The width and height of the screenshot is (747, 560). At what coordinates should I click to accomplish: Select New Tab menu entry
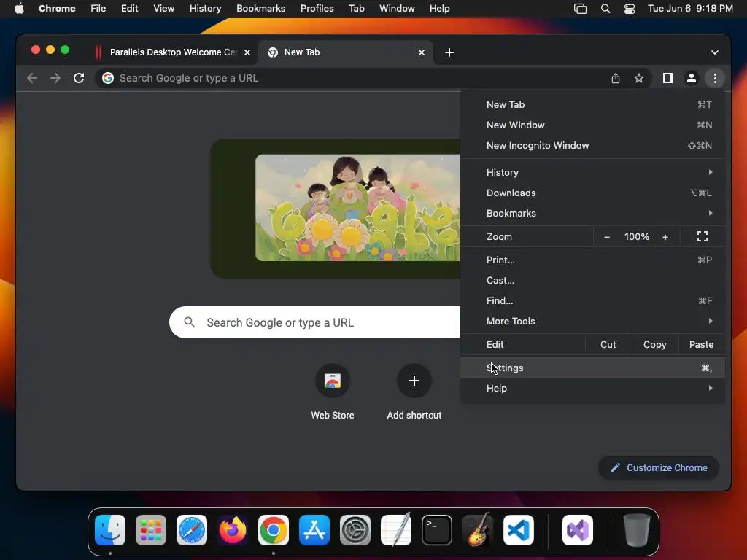point(592,105)
